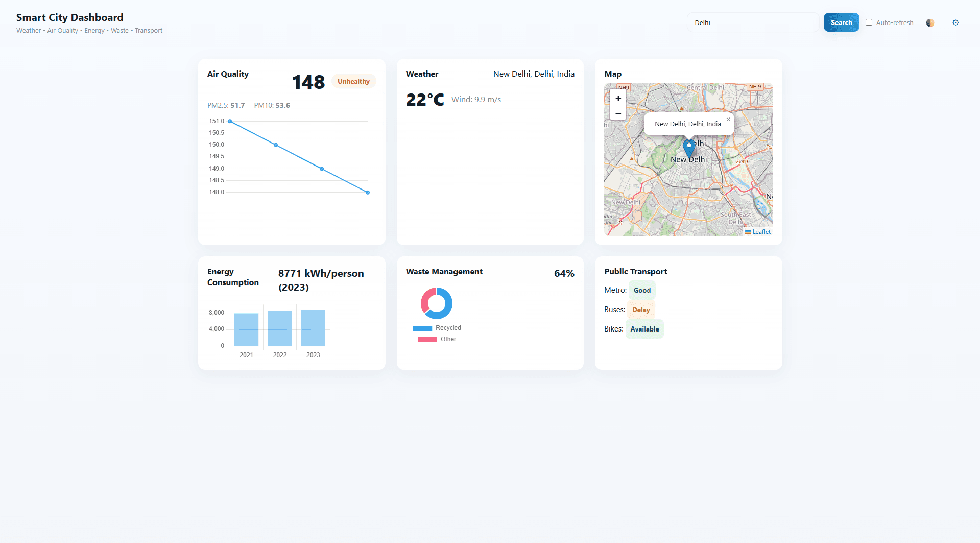Click the Weather • Air Quality subtitle line
Screen dimensions: 980x543
point(89,31)
